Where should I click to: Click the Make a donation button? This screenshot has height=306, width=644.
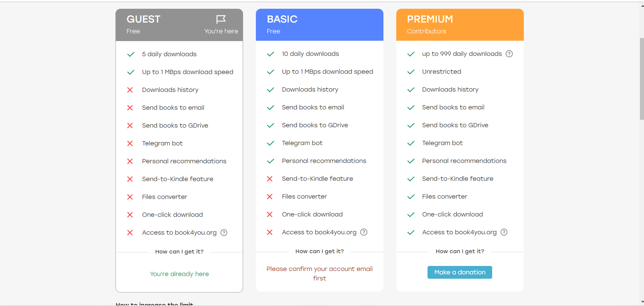point(460,272)
